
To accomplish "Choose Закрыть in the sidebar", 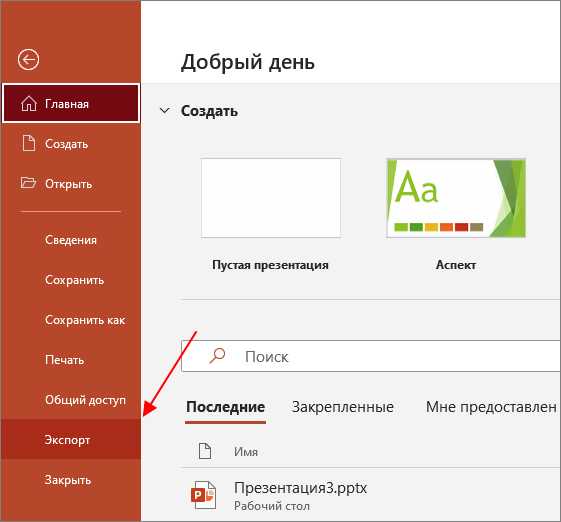I will pyautogui.click(x=71, y=479).
